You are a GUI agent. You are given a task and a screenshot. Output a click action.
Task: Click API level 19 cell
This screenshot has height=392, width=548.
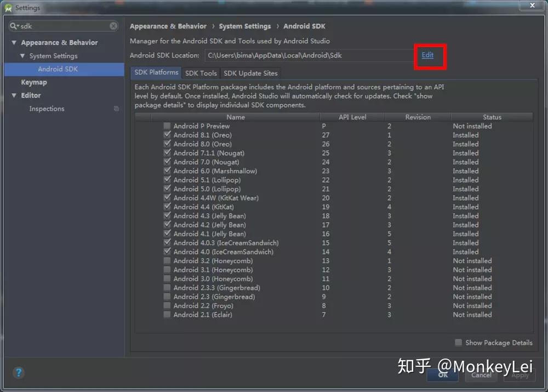326,207
